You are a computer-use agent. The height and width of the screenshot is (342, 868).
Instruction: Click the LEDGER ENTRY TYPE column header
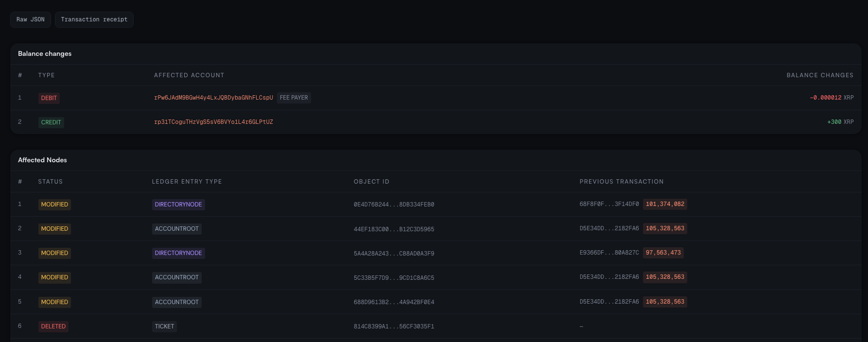pos(187,182)
